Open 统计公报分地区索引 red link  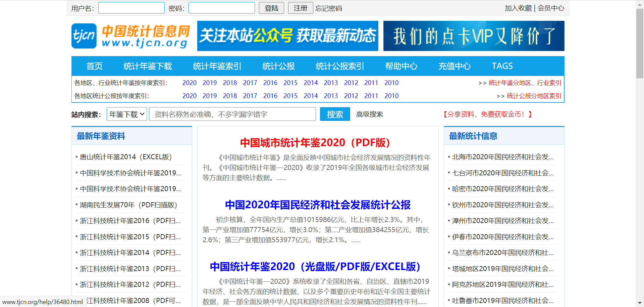534,96
